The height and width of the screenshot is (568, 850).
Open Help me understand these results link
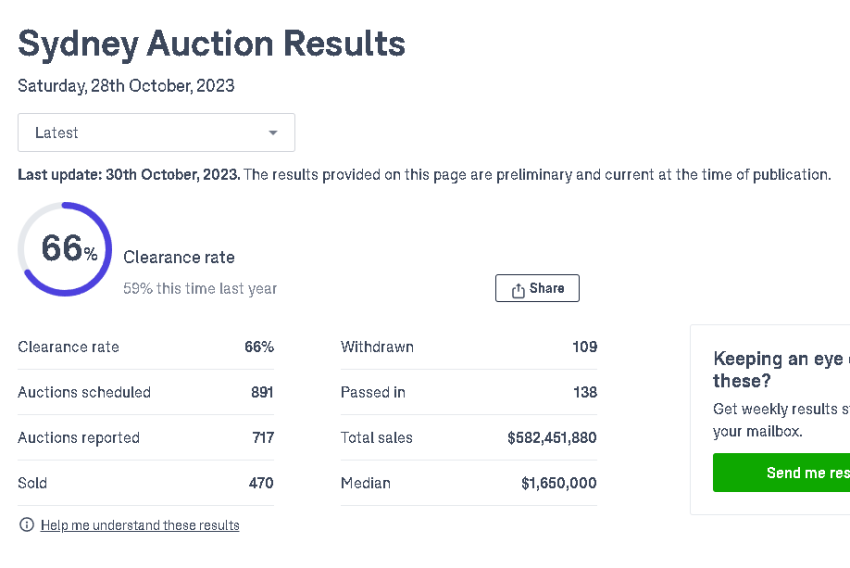tap(140, 525)
